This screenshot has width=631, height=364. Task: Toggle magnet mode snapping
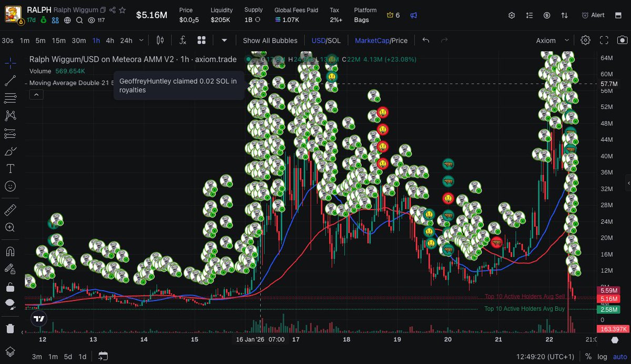pyautogui.click(x=10, y=252)
